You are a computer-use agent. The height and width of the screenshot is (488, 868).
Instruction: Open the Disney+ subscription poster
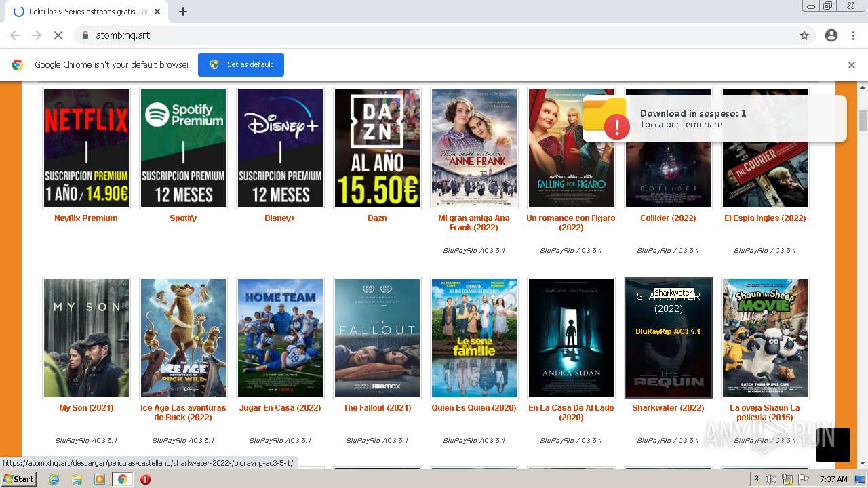280,148
